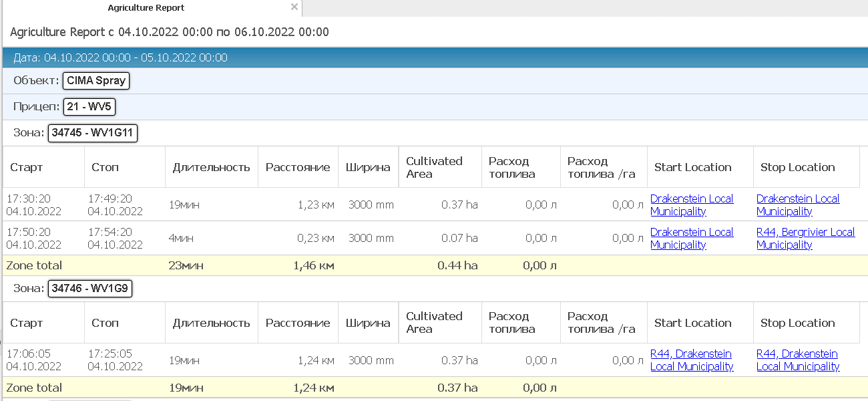Click the CIMA Spray object tag
Viewport: 868px width, 401px height.
96,81
